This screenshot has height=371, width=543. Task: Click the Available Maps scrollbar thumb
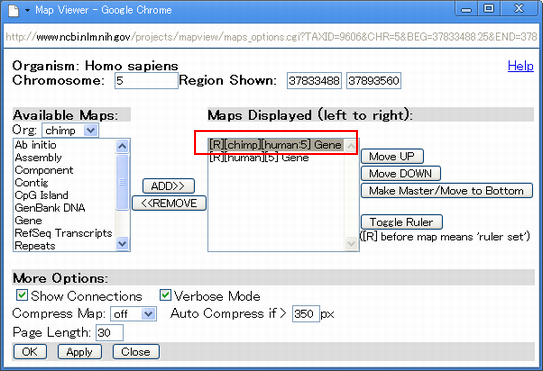click(x=122, y=182)
